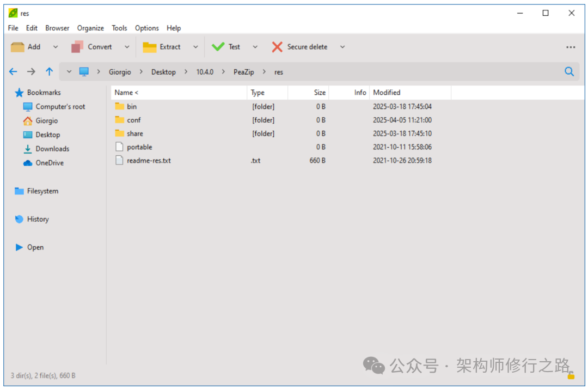Image resolution: width=588 pixels, height=389 pixels.
Task: Click the res breadcrumb segment
Action: (x=279, y=72)
